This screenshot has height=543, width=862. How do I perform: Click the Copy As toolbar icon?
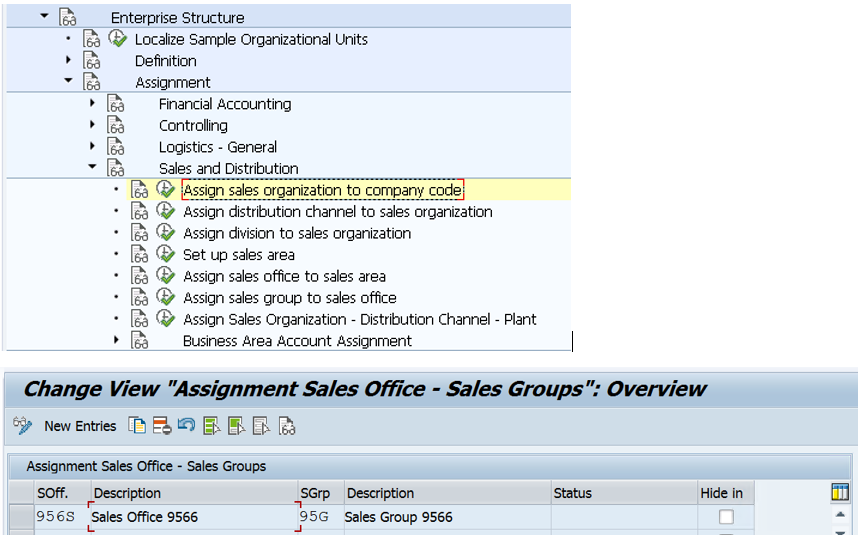pyautogui.click(x=137, y=426)
